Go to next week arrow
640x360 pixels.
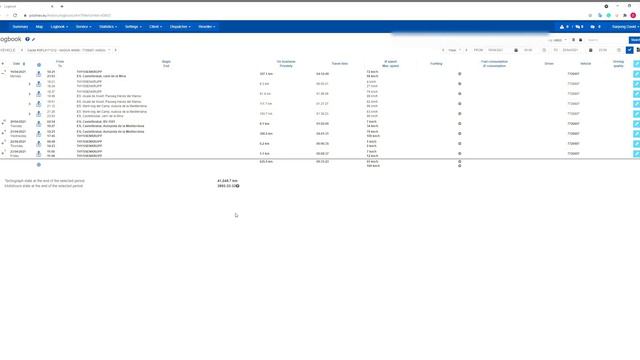point(467,50)
